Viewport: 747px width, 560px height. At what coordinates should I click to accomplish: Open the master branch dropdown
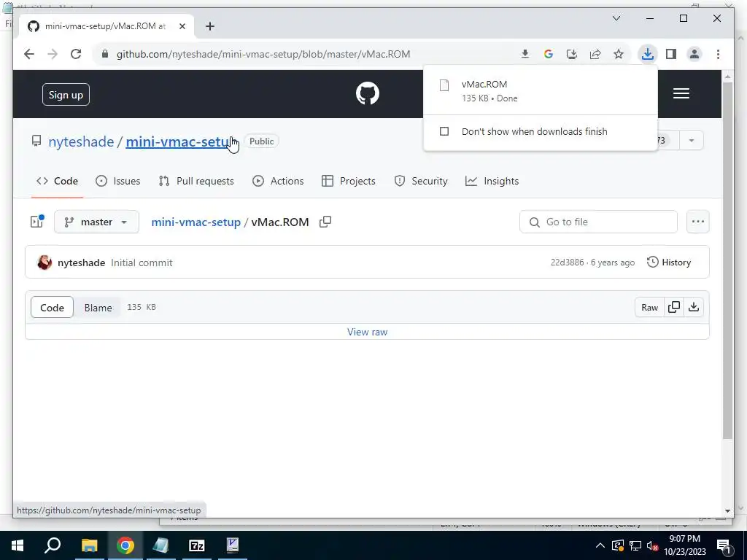coord(97,222)
